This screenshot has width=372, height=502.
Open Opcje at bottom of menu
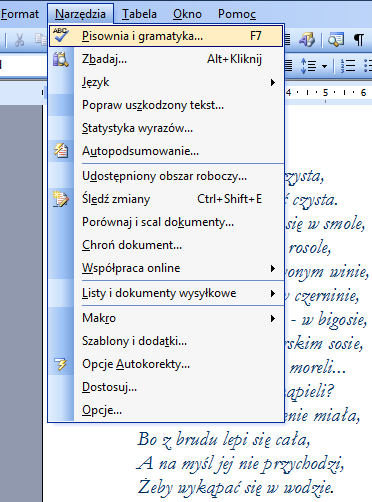click(166, 410)
